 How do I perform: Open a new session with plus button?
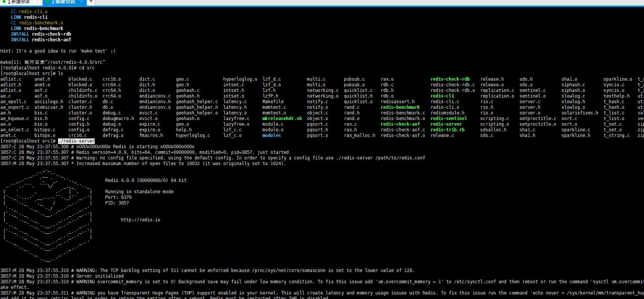[x=91, y=2]
